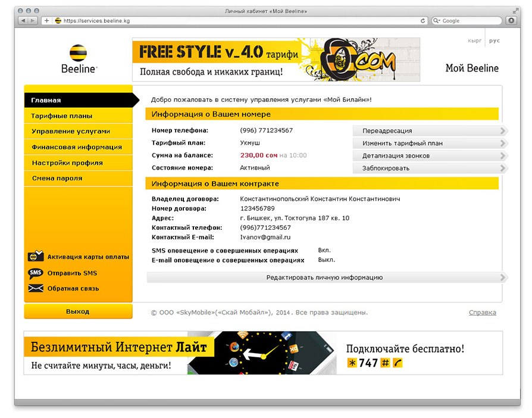Switch language to кырг
The height and width of the screenshot is (418, 532).
(474, 40)
